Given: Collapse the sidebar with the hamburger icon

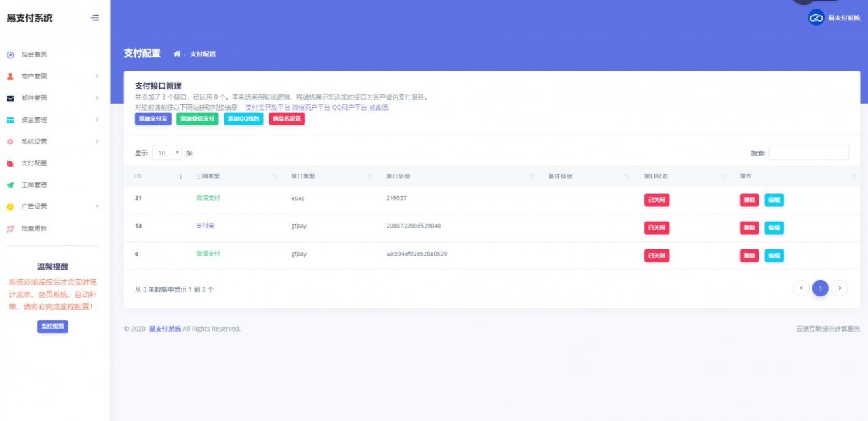Looking at the screenshot, I should [95, 18].
